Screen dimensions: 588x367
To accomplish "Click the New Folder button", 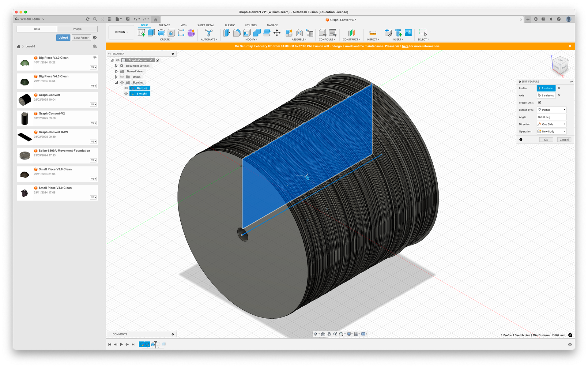I will 81,38.
